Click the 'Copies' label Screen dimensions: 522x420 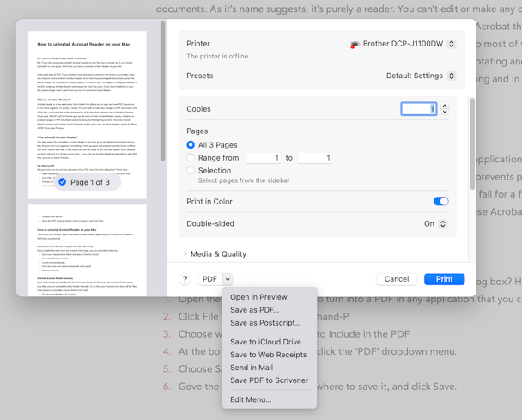click(198, 109)
